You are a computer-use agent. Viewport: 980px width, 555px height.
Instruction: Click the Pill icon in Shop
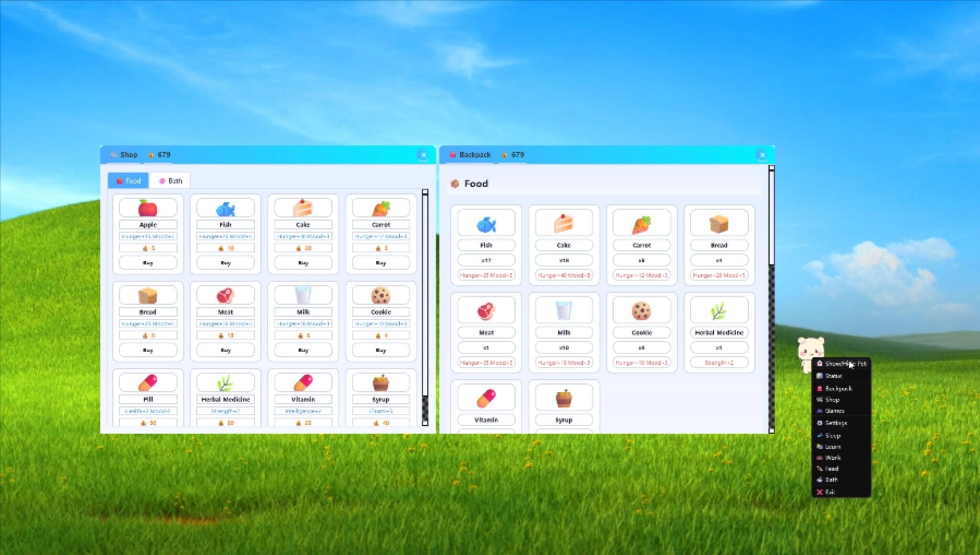click(148, 383)
